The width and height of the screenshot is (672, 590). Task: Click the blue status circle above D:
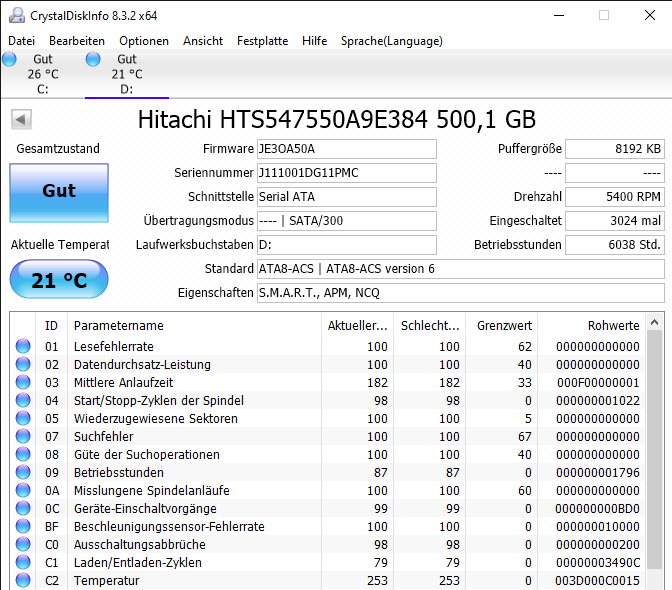[x=93, y=59]
